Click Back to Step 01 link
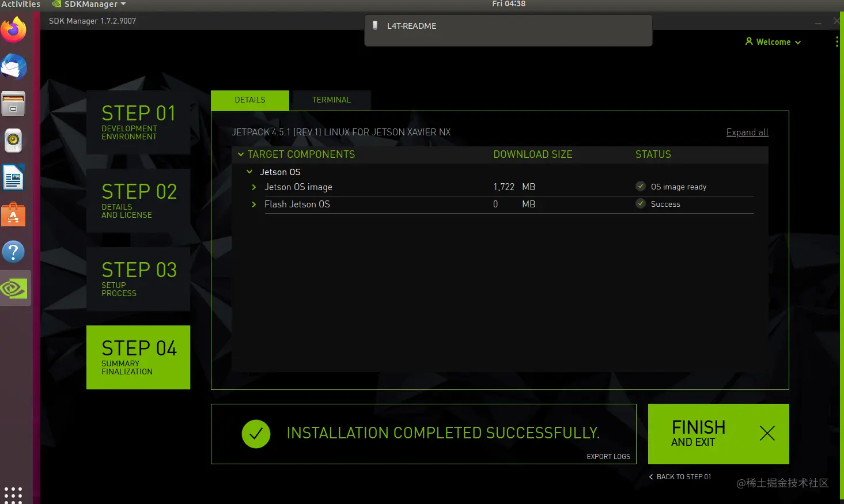This screenshot has height=504, width=844. coord(680,477)
